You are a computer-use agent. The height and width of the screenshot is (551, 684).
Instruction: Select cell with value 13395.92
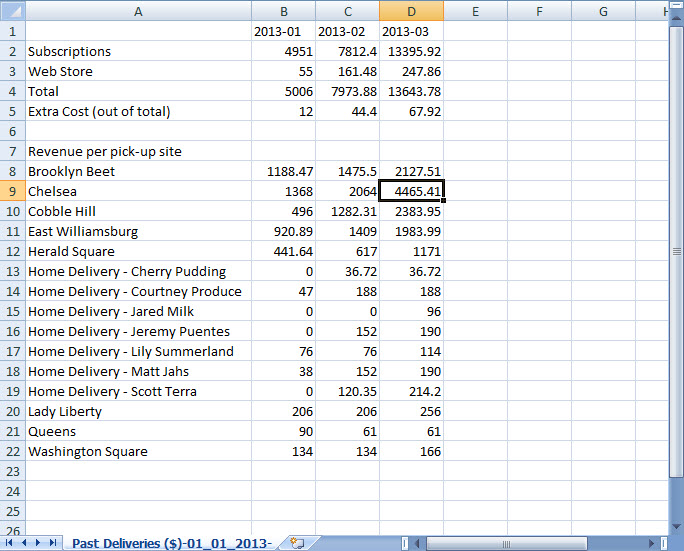(x=411, y=51)
